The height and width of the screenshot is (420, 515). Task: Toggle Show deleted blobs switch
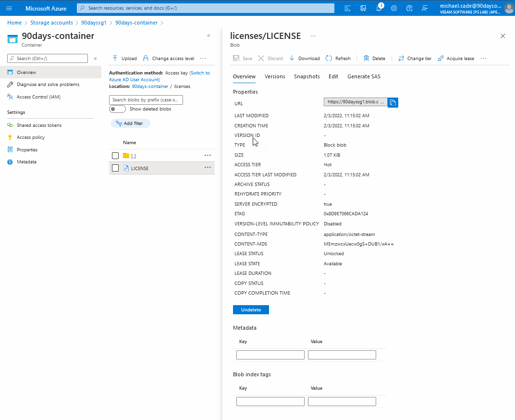(117, 109)
